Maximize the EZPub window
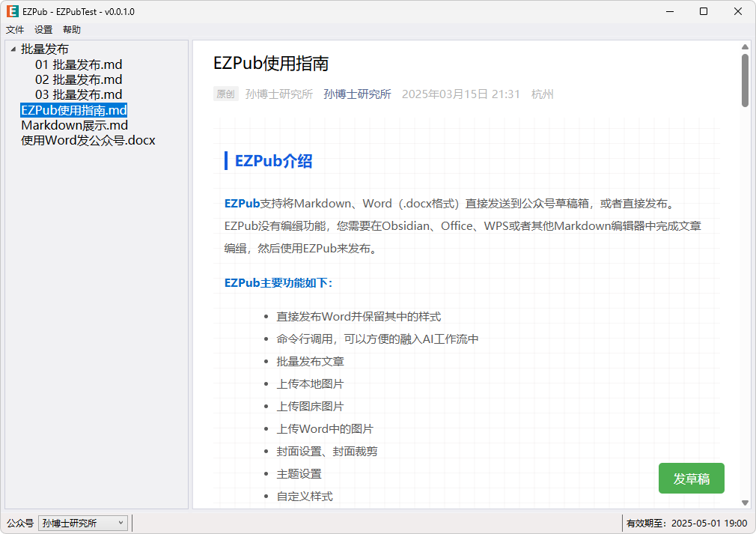 [704, 11]
